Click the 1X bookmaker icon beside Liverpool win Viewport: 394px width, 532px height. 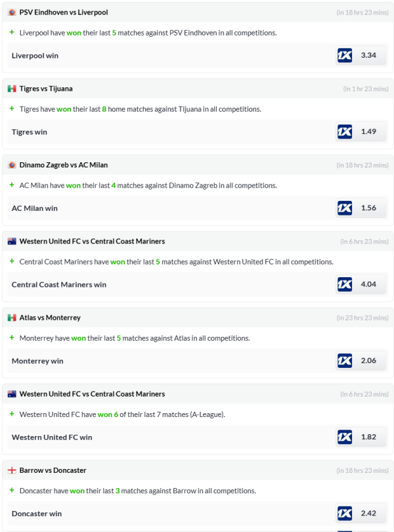pyautogui.click(x=345, y=55)
